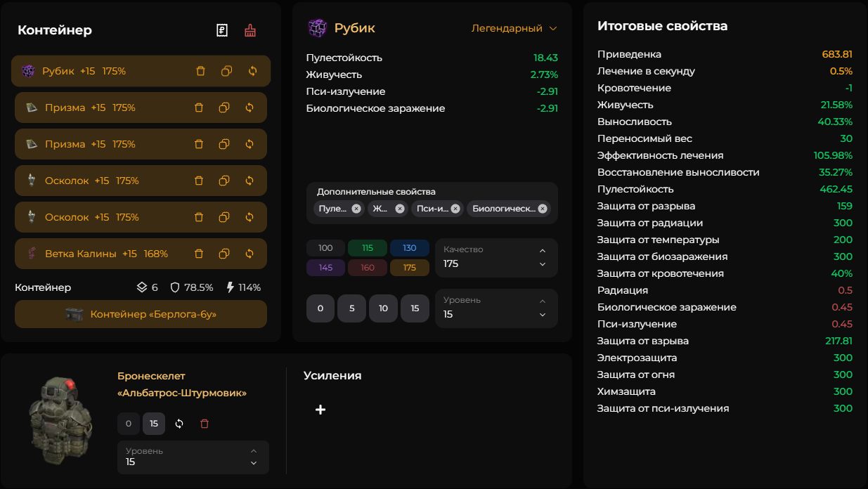Viewport: 868px width, 489px height.
Task: Set the armor level preset to 0
Action: [x=128, y=424]
